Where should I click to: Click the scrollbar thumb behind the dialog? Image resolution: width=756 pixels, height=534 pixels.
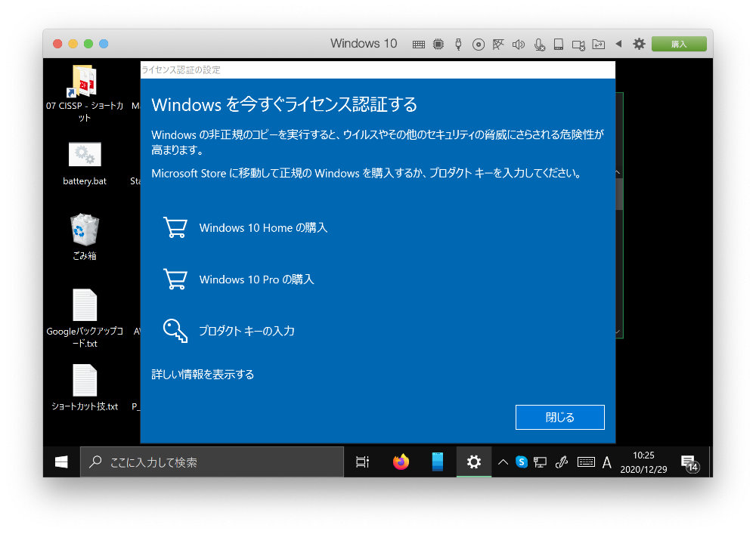tap(619, 193)
